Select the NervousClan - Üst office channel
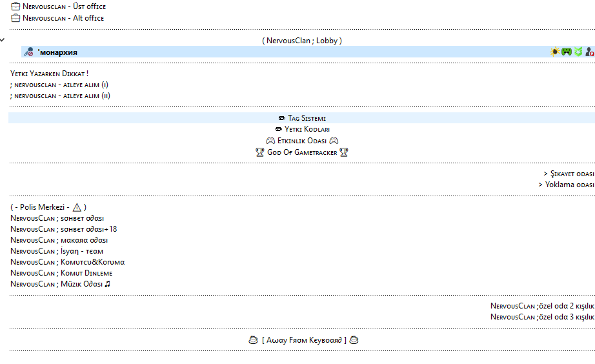This screenshot has width=595, height=364. [x=64, y=6]
